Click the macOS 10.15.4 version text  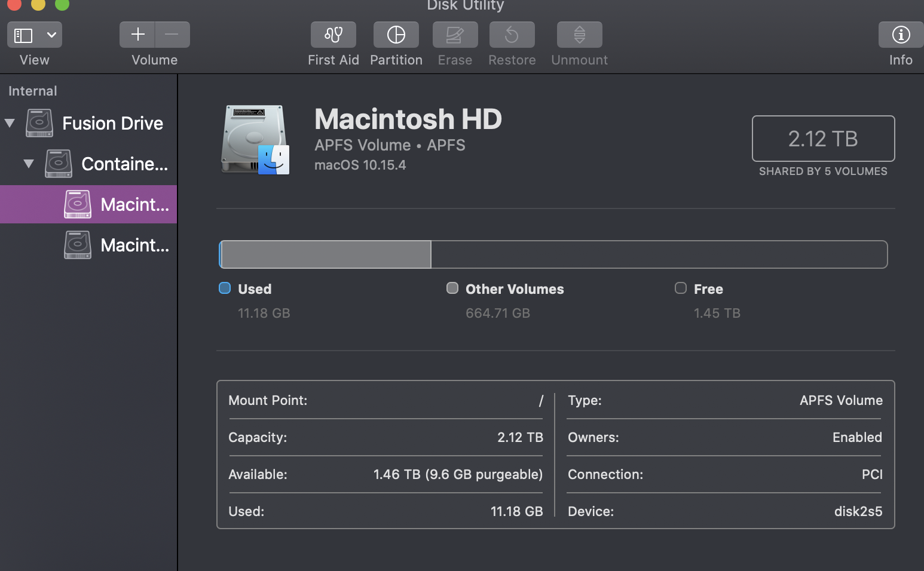360,165
